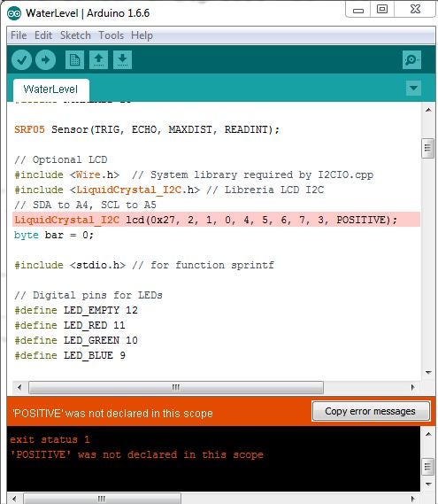Viewport: 438px width, 504px height.
Task: Click the #include <Wire.h> line
Action: click(x=194, y=174)
